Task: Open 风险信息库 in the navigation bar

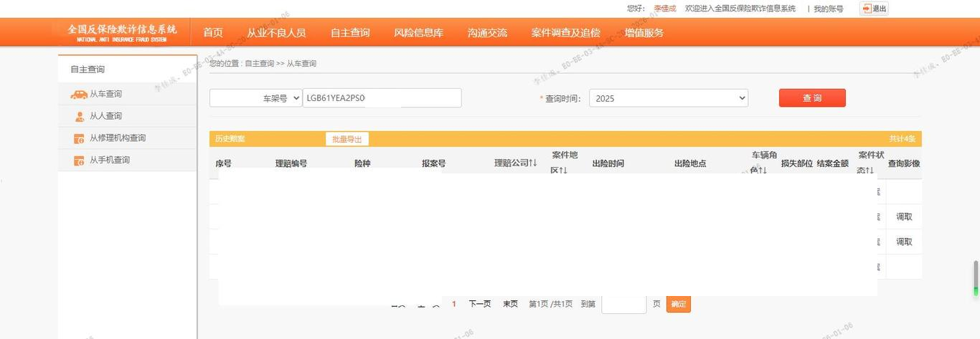Action: tap(418, 32)
